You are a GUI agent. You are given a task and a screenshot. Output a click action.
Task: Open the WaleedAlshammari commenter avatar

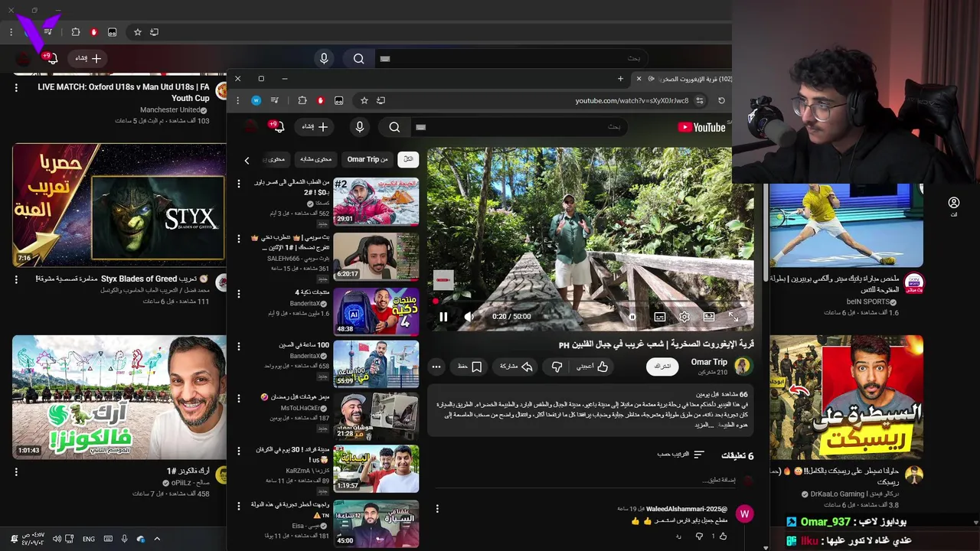(744, 514)
